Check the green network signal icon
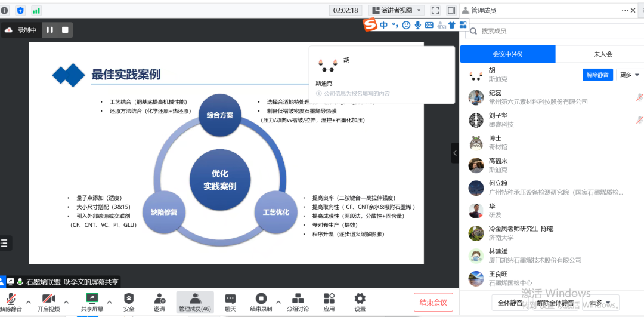Viewport: 644px width, 317px height. coord(36,10)
